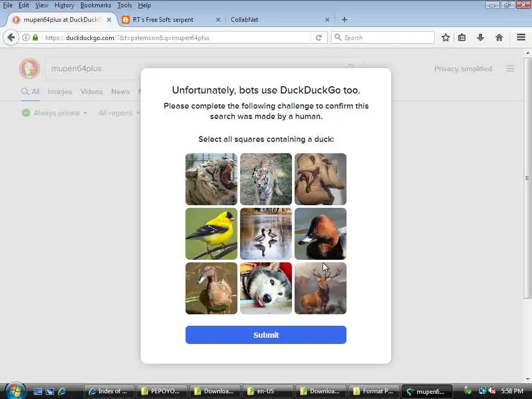Select the yellow goldfinch image square

pyautogui.click(x=211, y=234)
